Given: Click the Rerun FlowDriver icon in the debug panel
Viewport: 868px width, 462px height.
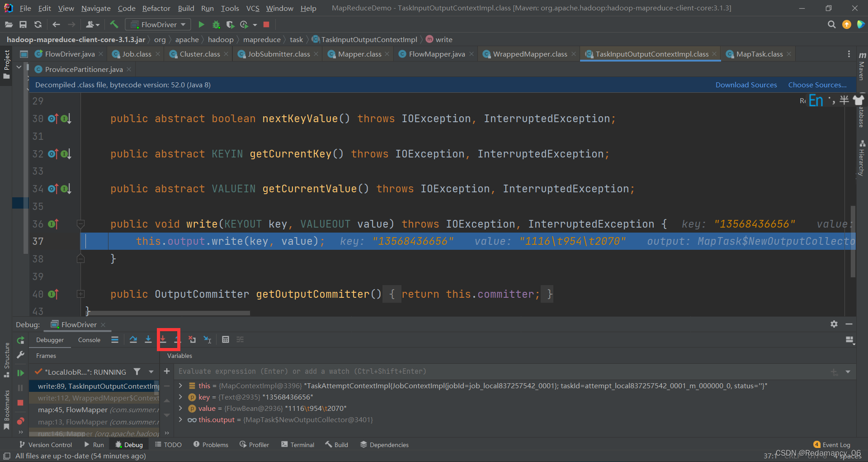Looking at the screenshot, I should click(20, 340).
